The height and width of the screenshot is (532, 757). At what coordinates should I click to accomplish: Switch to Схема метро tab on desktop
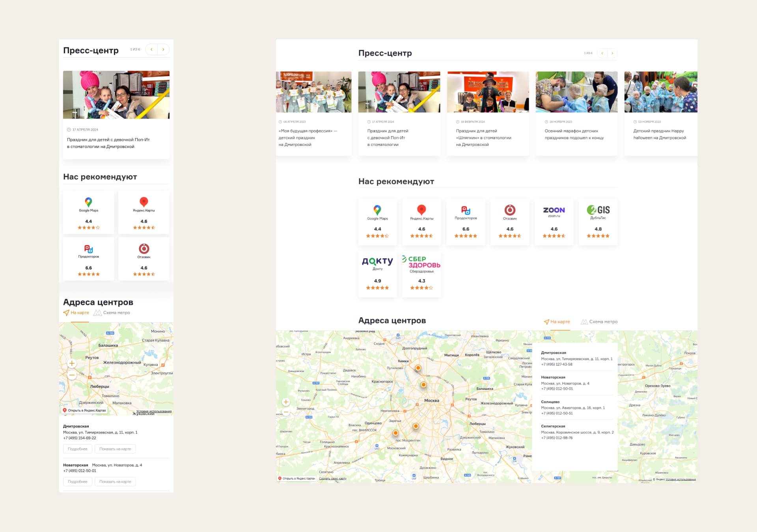(599, 322)
